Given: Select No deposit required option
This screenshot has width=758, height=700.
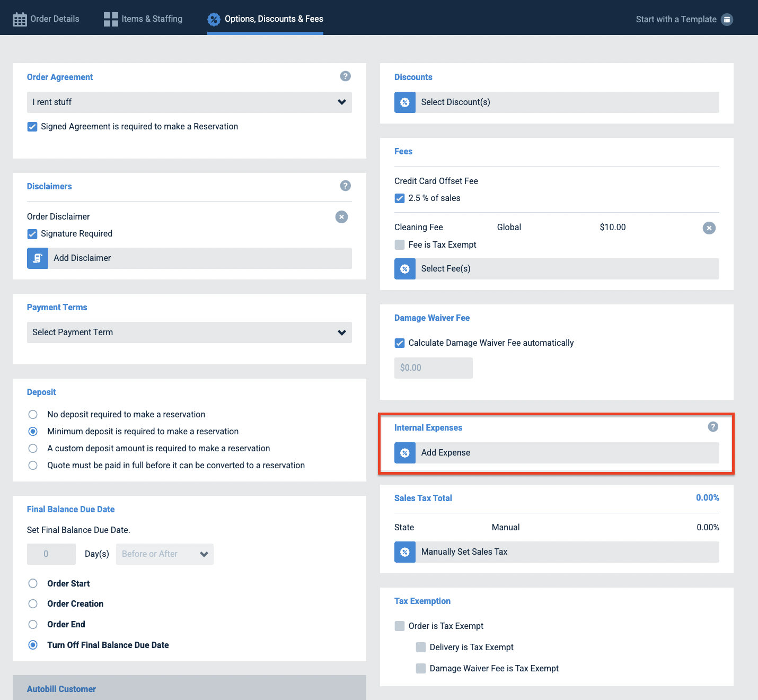Looking at the screenshot, I should 33,415.
